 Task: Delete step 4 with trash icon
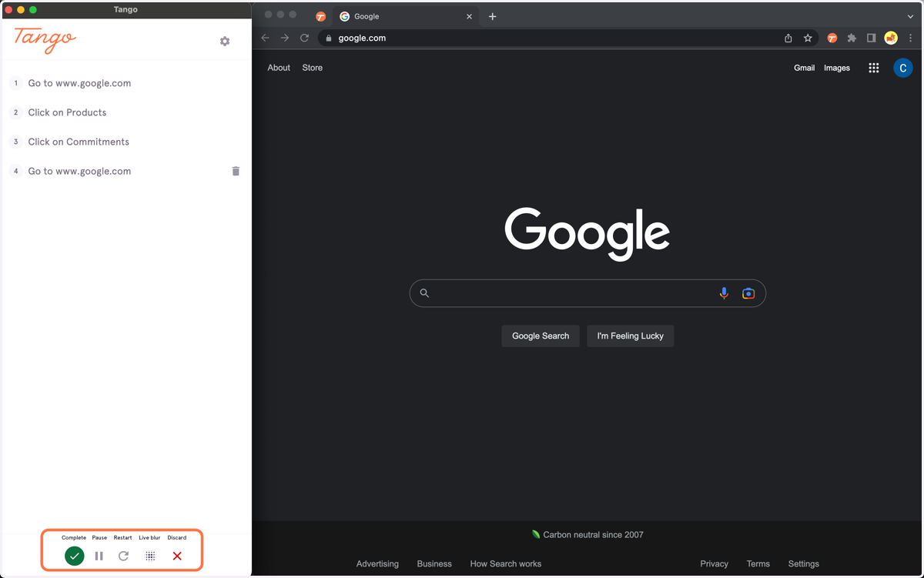tap(236, 171)
